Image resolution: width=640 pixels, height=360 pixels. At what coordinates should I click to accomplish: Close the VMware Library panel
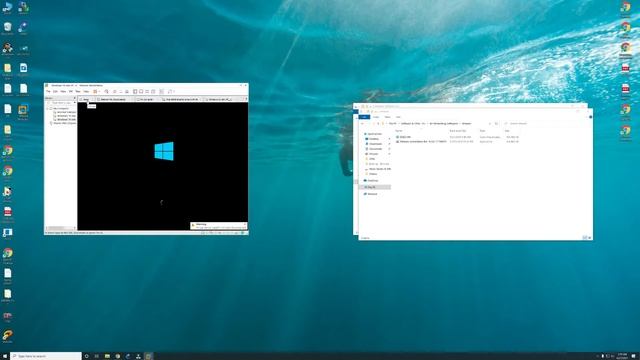point(75,98)
